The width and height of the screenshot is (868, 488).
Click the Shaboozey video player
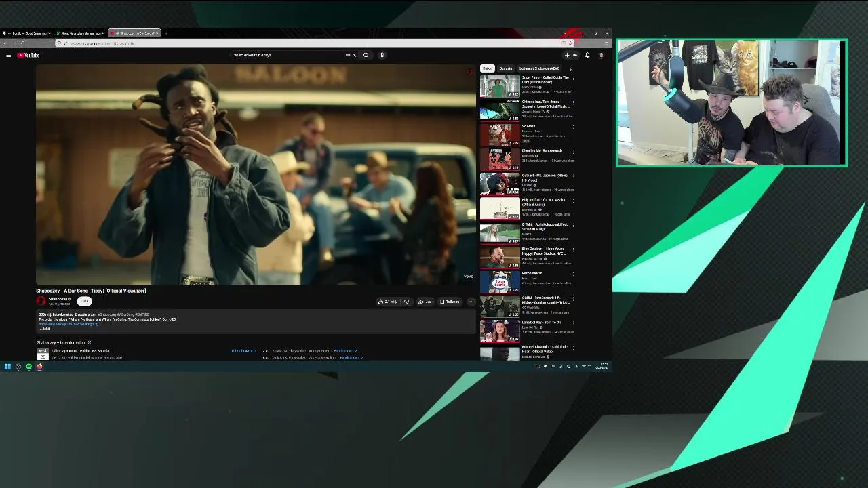256,174
